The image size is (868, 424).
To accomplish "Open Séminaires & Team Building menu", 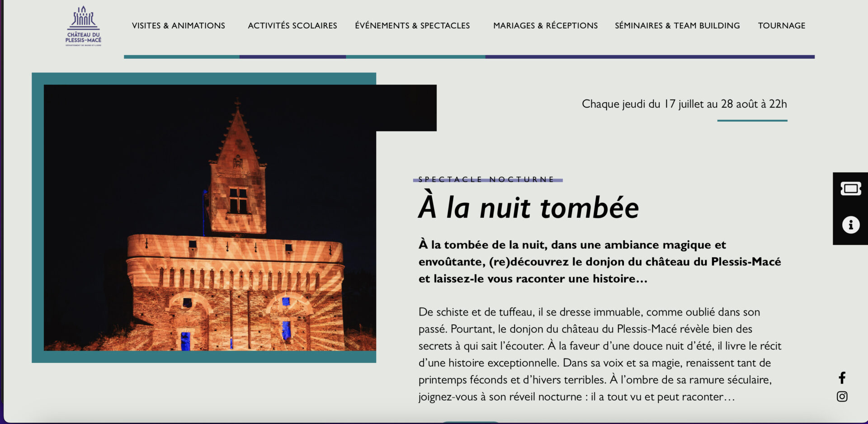I will 677,26.
